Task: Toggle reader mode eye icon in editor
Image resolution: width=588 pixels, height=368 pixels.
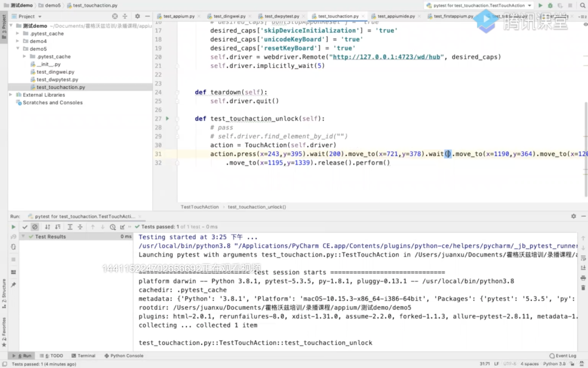Action: 585,24
